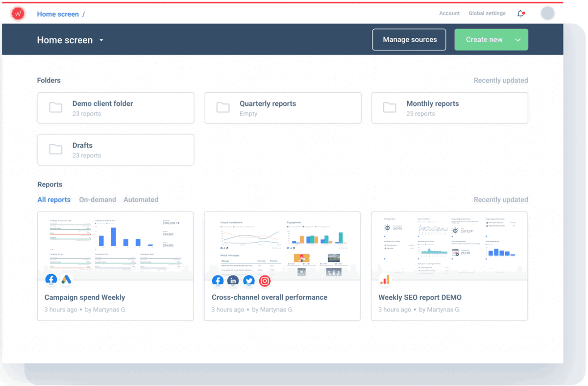Select the Twitter source icon on Cross-channel report
Screen dimensions: 588x386
coord(248,281)
